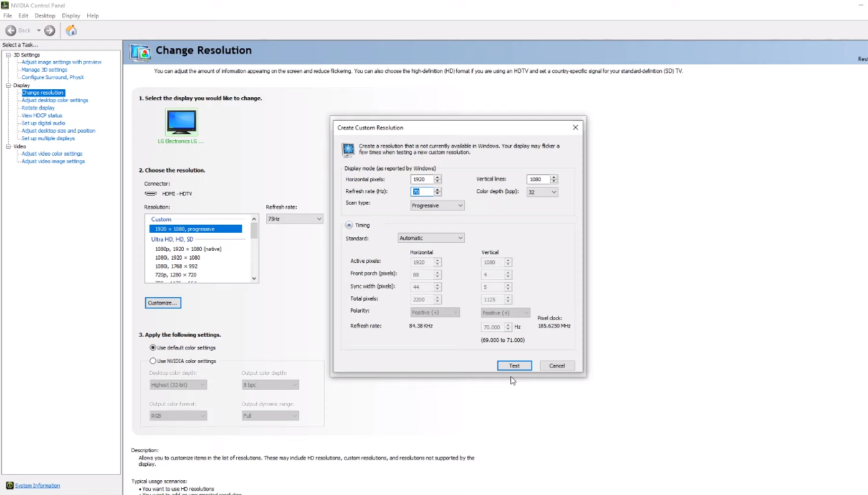Click the Horizontal pixels 1920 field
This screenshot has width=868, height=495.
click(423, 179)
